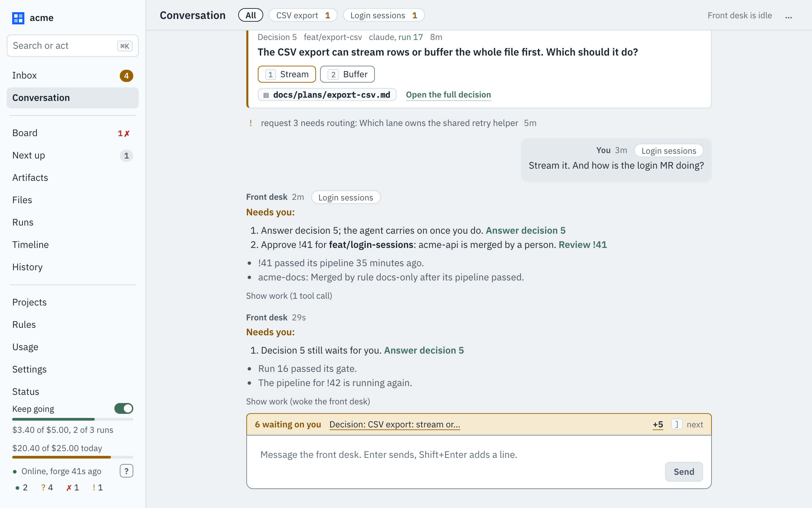Choose option 1 Stream for decision 5
This screenshot has height=508, width=812.
(x=287, y=74)
